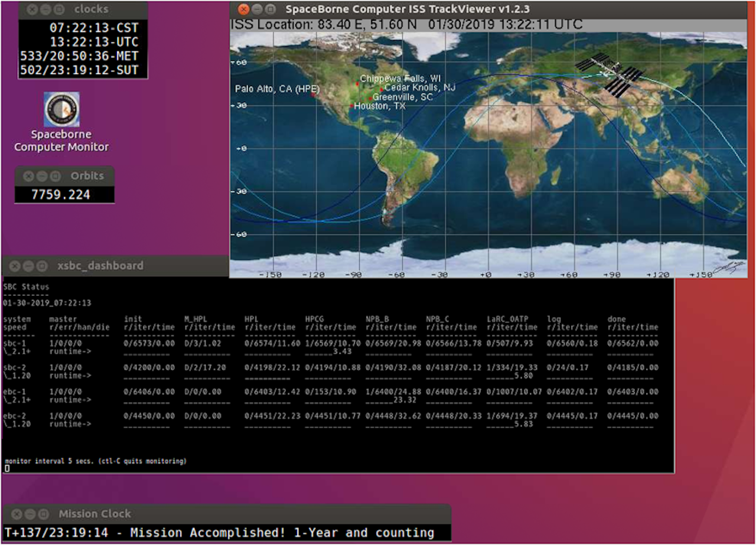
Task: Select the 07:22:13-CST clock line
Action: tap(94, 28)
